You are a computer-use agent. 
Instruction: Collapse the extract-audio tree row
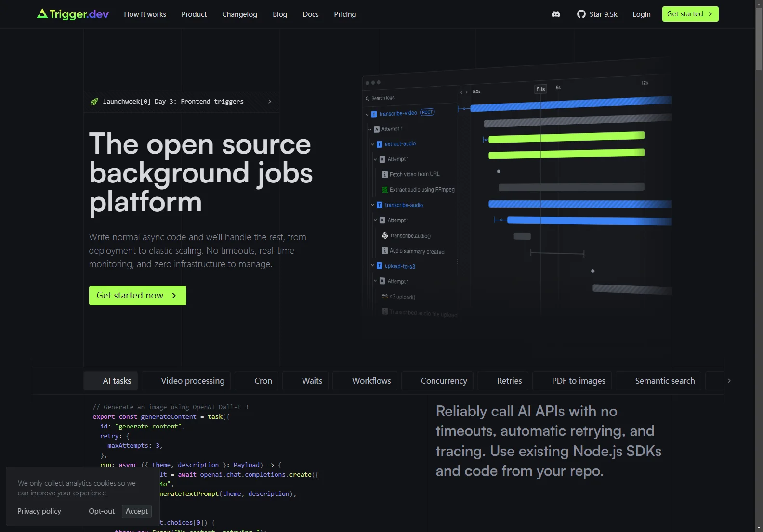point(372,144)
